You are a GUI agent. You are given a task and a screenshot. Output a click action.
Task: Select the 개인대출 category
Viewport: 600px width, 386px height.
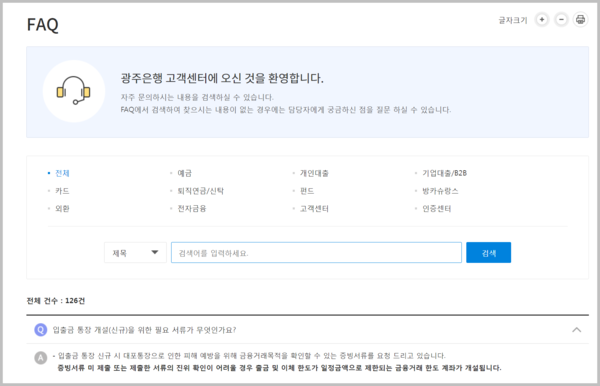tap(314, 173)
